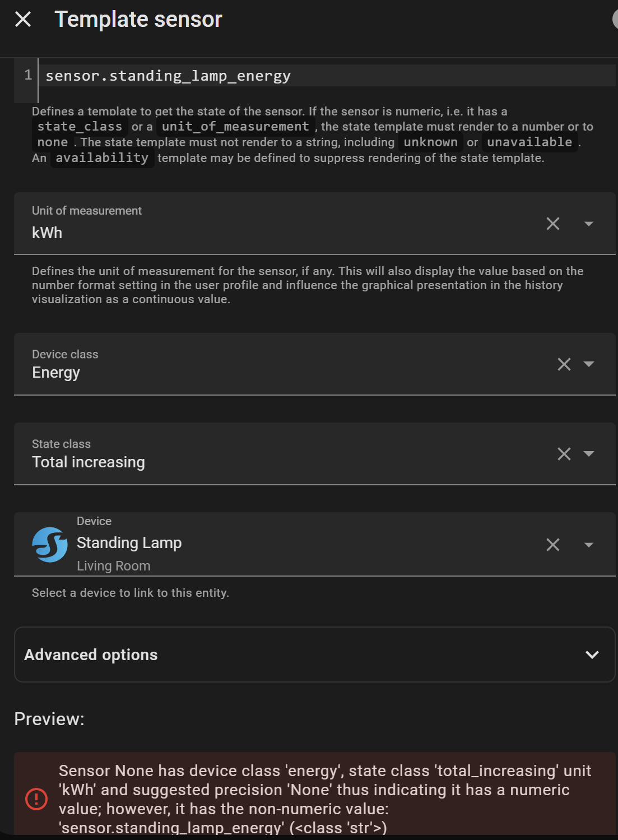Click the Advanced options heading text

(91, 655)
